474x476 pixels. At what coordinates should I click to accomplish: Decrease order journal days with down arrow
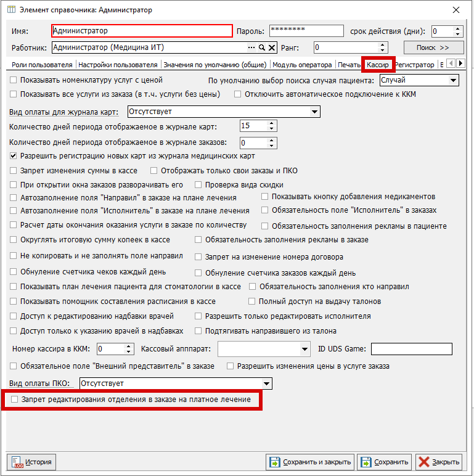pyautogui.click(x=272, y=146)
